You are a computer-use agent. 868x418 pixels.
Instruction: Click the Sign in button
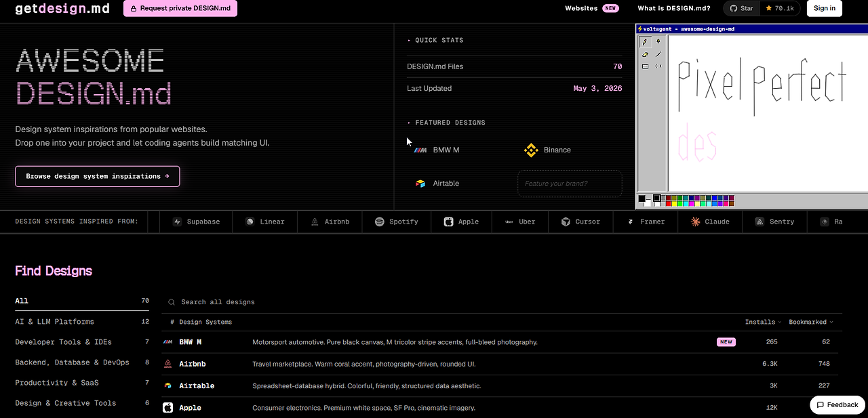[825, 8]
